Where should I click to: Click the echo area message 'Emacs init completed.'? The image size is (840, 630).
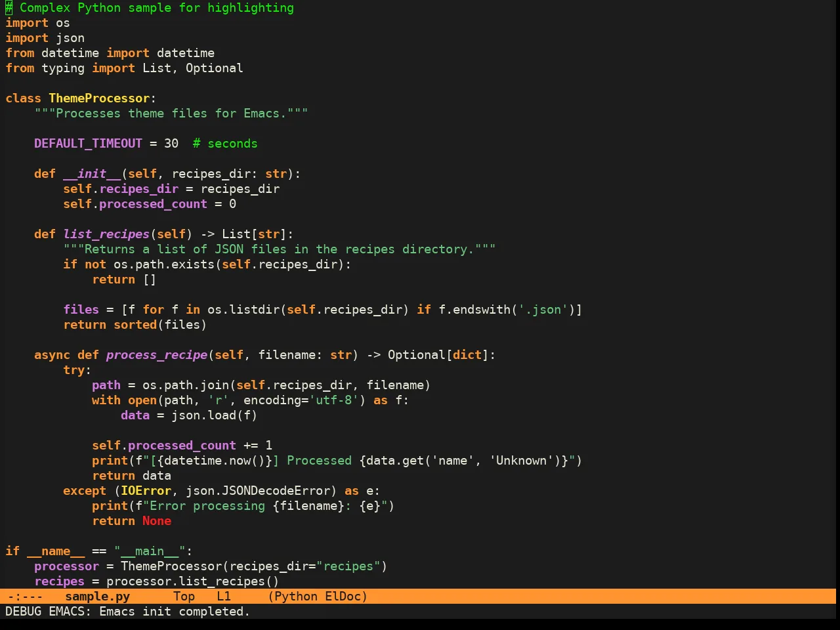point(175,612)
